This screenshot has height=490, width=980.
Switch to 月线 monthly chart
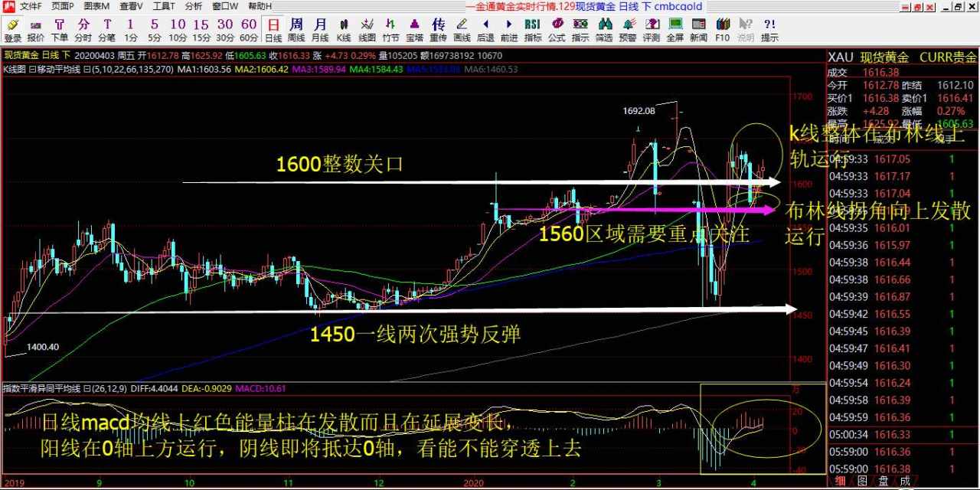tap(320, 30)
